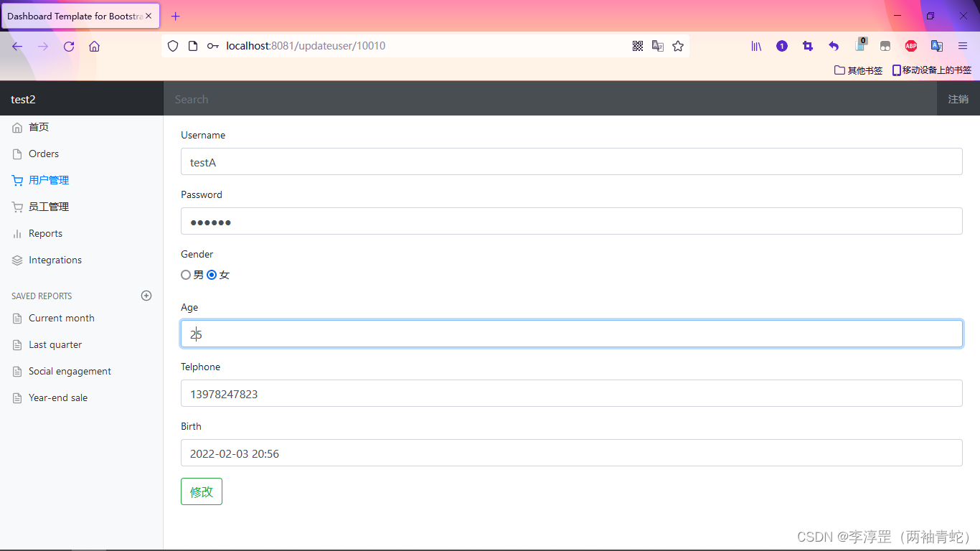980x551 pixels.
Task: Click the Gender label text
Action: click(x=197, y=254)
